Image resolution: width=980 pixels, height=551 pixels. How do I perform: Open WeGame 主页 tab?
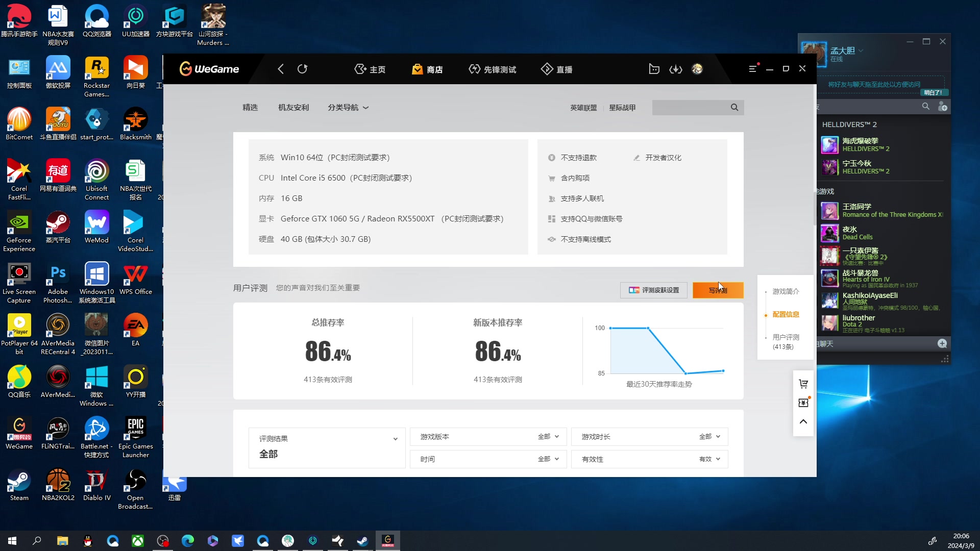click(x=370, y=69)
